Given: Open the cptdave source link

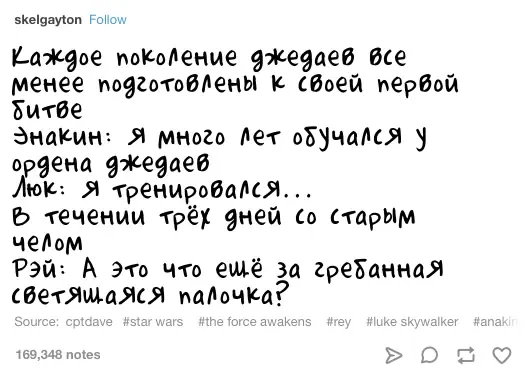Looking at the screenshot, I should point(89,322).
